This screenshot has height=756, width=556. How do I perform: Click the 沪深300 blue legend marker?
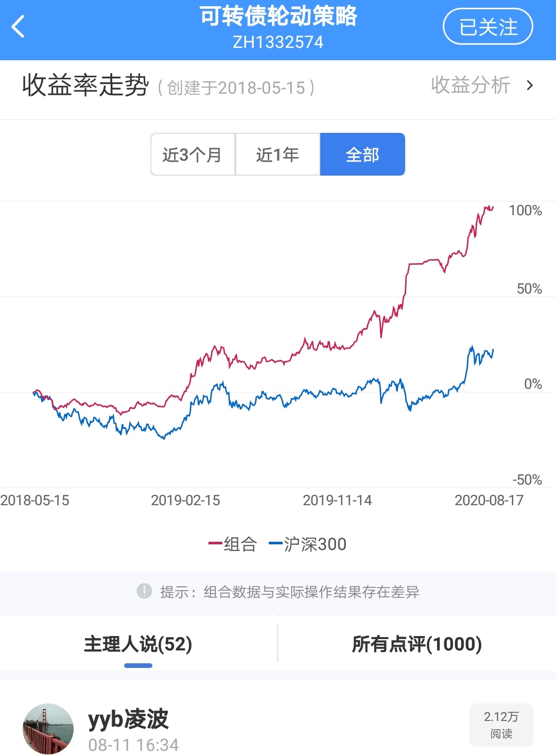click(275, 543)
